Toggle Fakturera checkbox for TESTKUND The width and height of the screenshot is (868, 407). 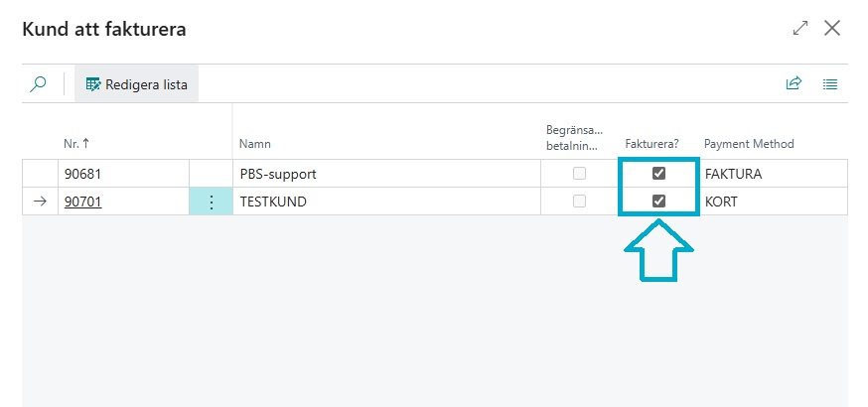(658, 202)
